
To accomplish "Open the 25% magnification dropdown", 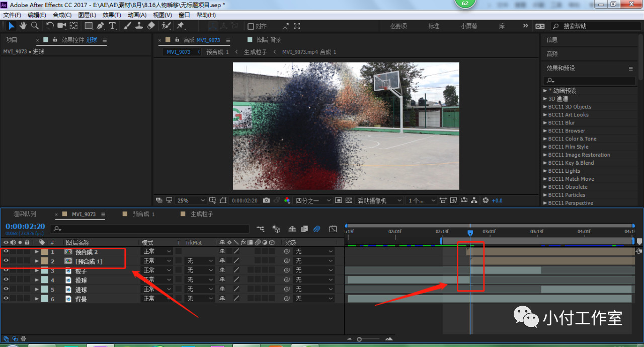I will [191, 200].
